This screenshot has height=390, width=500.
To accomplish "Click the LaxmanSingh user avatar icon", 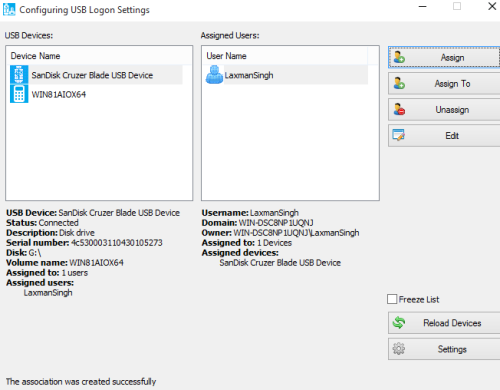I will [214, 75].
